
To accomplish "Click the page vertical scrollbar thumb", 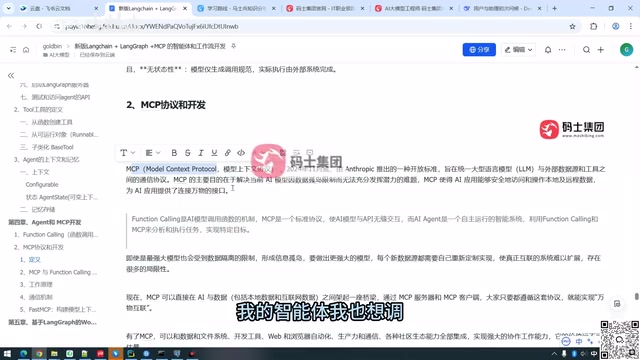I will click(x=636, y=296).
